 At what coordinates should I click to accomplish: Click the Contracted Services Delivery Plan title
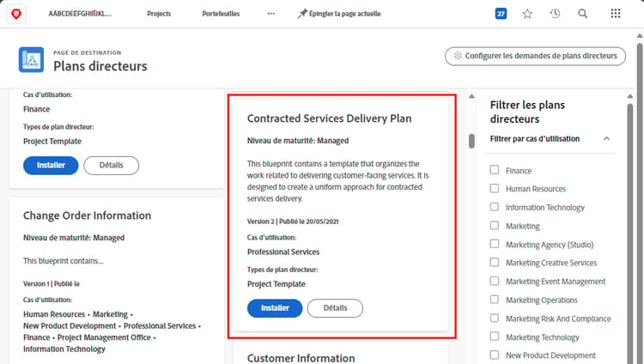pyautogui.click(x=329, y=118)
